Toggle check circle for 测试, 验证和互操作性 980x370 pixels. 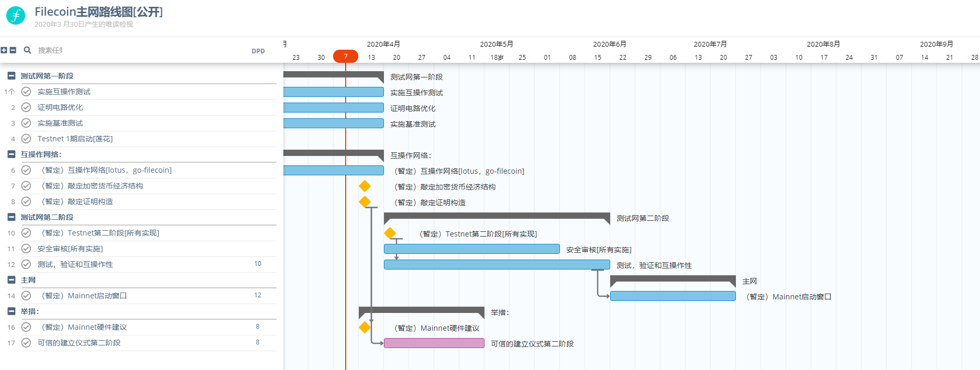(26, 264)
